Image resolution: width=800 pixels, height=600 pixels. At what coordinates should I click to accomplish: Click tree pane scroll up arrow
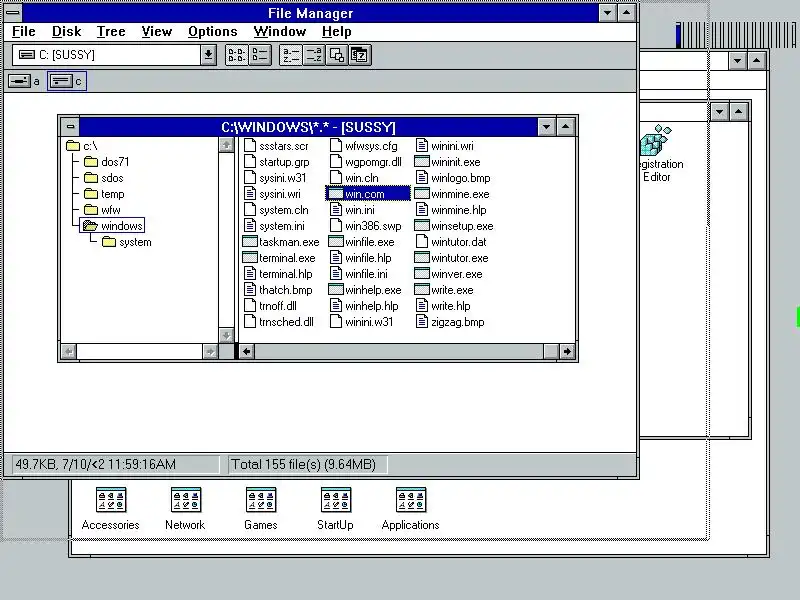(x=226, y=145)
